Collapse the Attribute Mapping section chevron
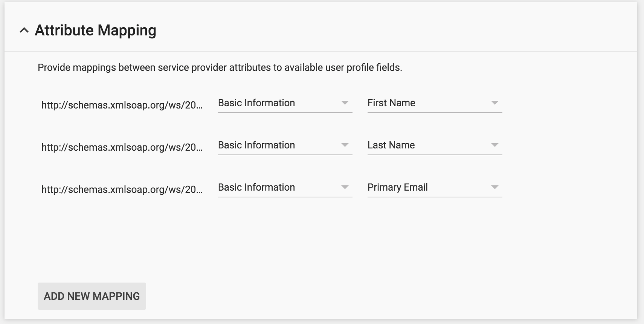 point(24,31)
